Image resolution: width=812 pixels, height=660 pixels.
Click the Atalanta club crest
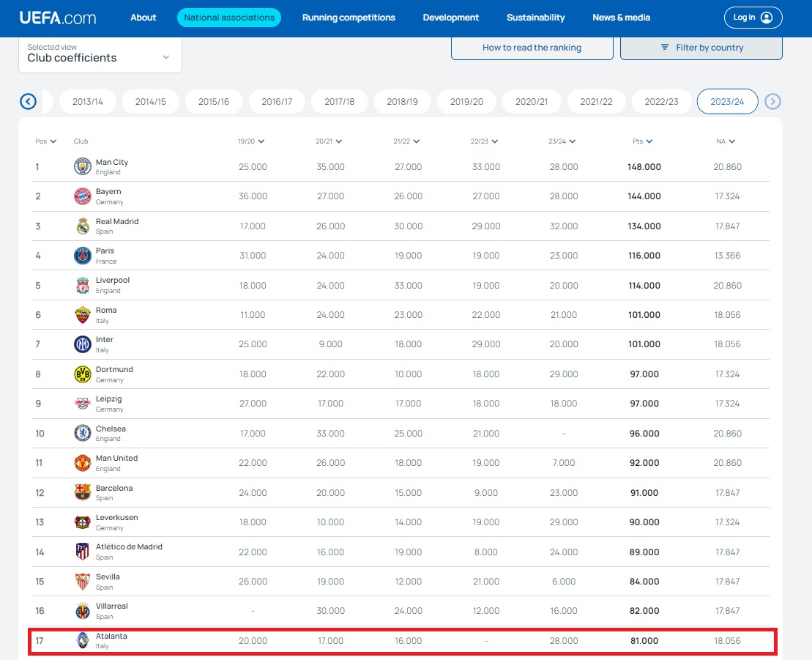coord(83,640)
